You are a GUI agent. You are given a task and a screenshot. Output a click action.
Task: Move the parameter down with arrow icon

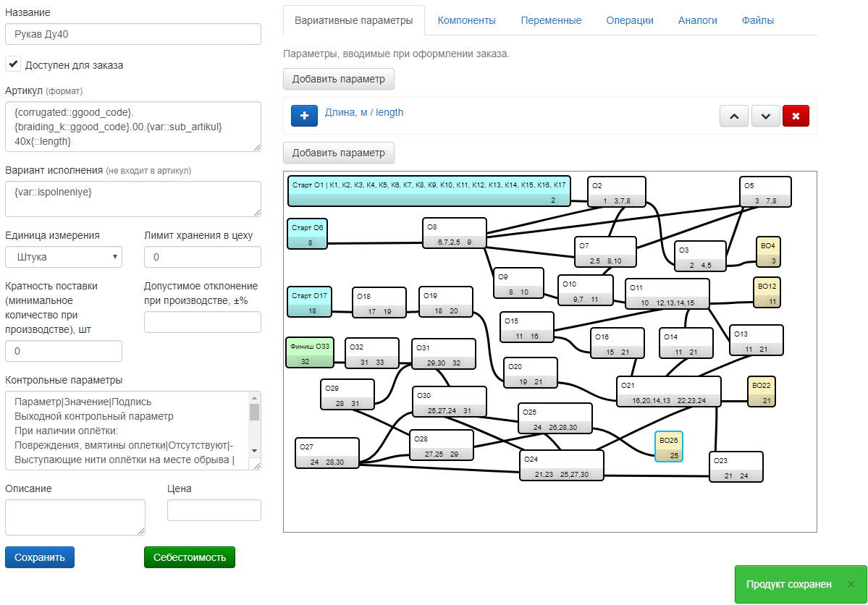(765, 116)
